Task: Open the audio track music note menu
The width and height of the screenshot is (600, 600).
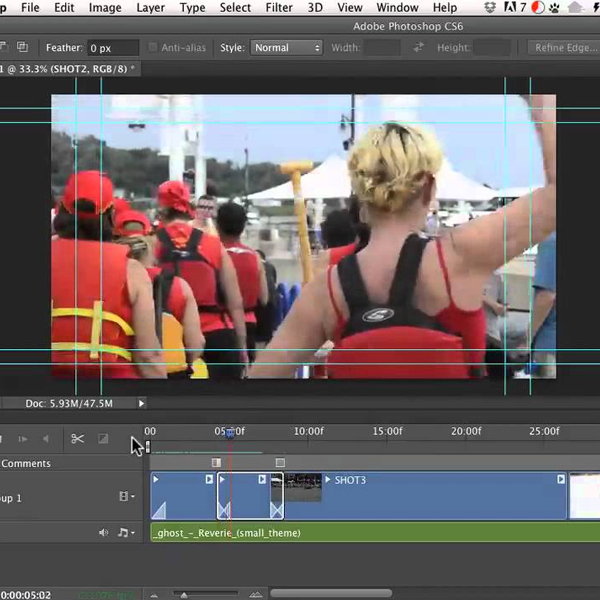Action: (x=125, y=533)
